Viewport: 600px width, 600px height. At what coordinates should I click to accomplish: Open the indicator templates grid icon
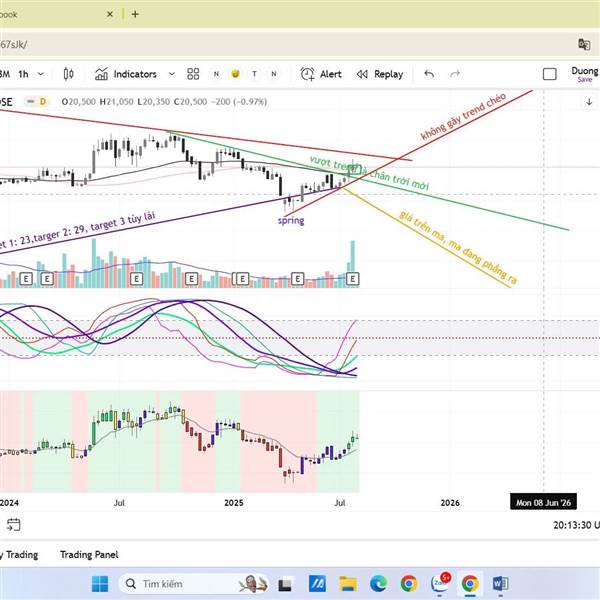[193, 74]
